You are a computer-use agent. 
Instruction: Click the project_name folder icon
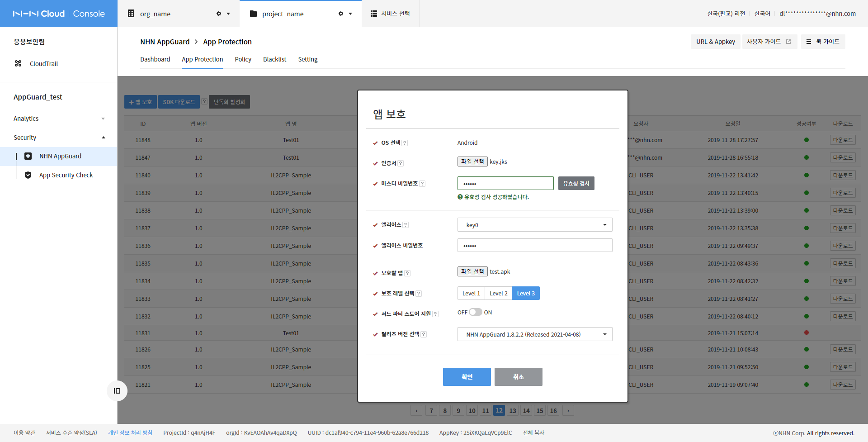tap(253, 14)
